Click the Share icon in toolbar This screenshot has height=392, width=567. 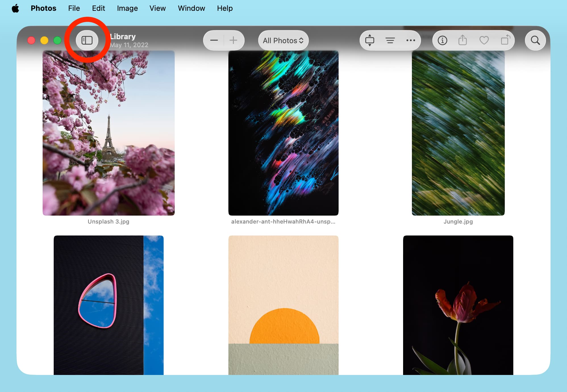point(462,40)
